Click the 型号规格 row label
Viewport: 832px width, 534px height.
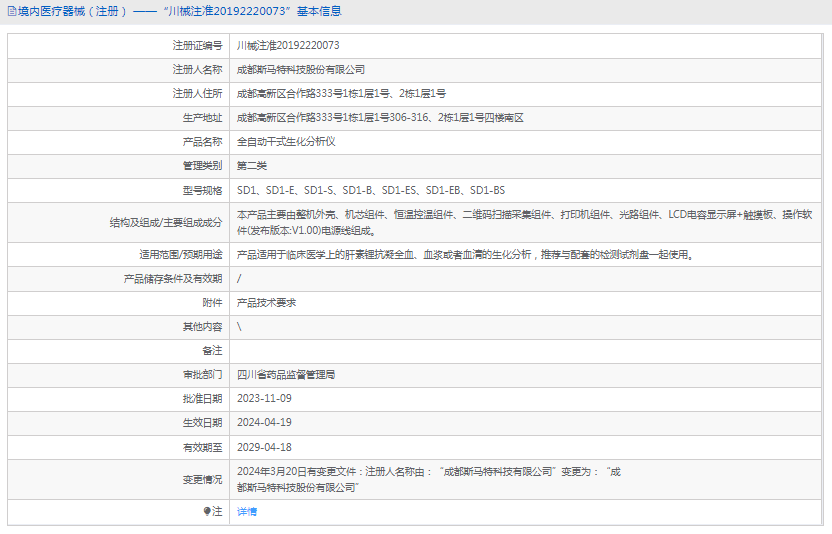[x=203, y=190]
